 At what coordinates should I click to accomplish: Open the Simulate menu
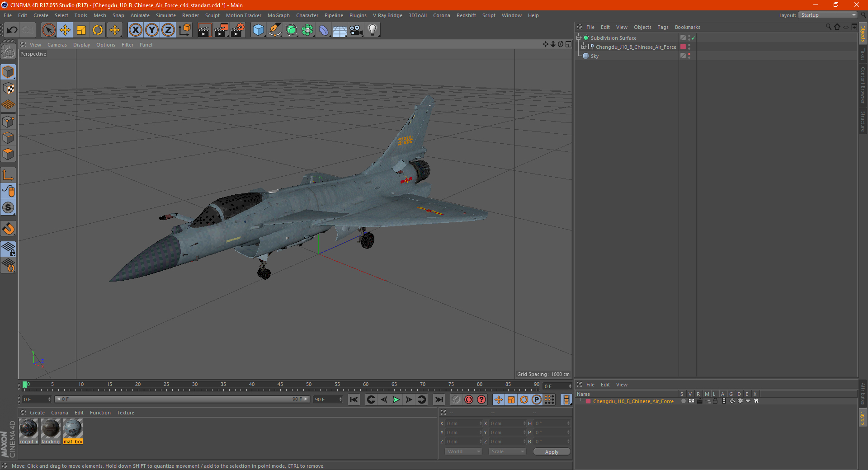pos(166,15)
